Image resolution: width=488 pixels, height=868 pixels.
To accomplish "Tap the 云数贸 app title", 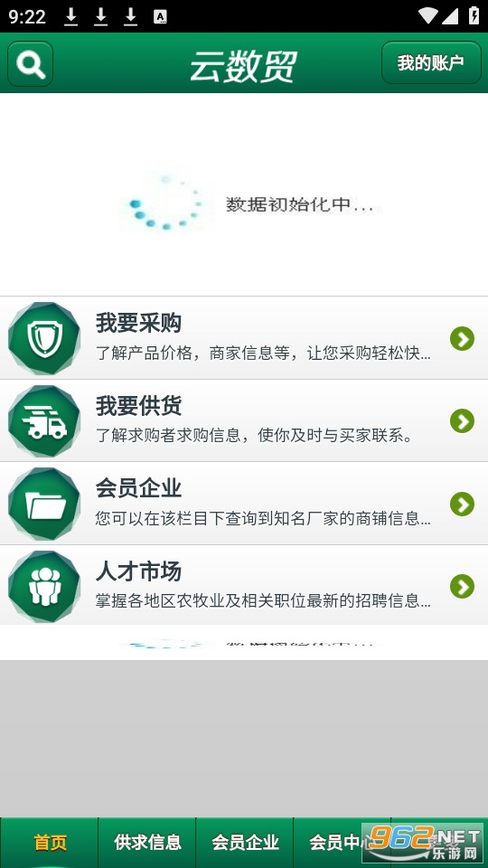I will 243,66.
